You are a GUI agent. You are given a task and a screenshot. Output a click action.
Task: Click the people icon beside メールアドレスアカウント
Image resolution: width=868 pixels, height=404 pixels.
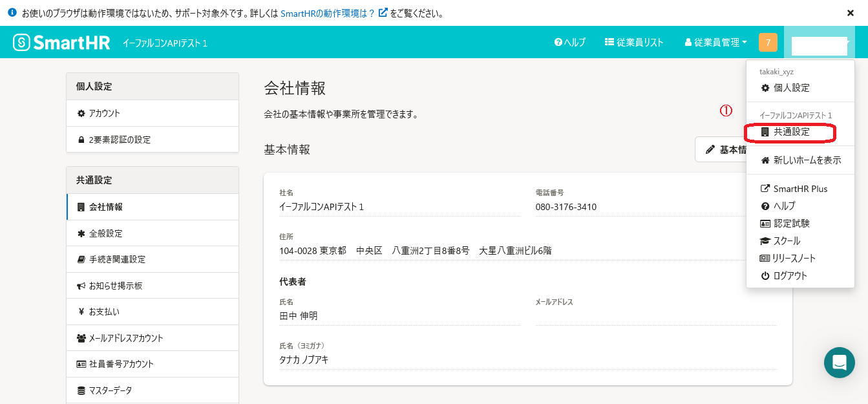81,338
